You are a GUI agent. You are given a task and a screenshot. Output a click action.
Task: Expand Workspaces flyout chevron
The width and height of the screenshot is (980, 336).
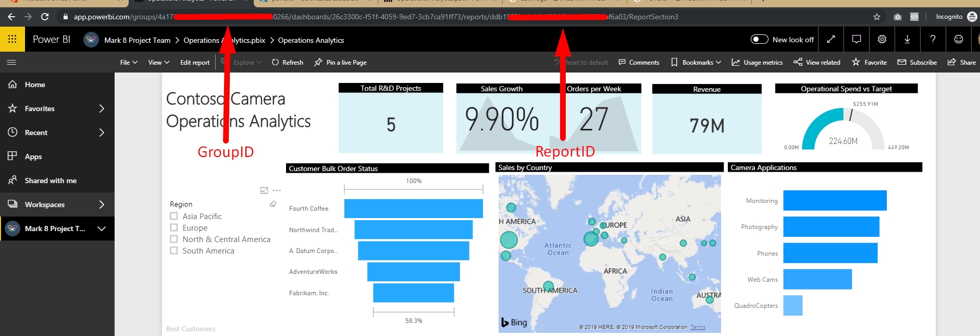tap(102, 205)
